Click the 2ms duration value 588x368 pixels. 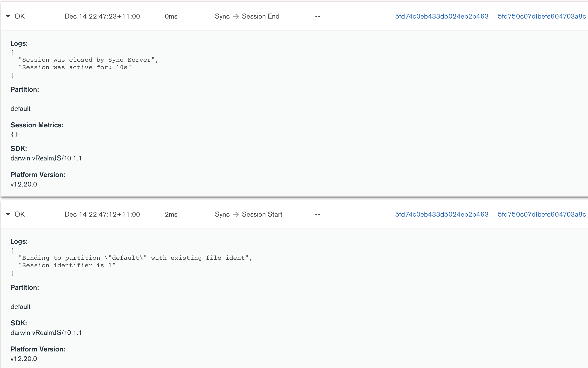[171, 215]
